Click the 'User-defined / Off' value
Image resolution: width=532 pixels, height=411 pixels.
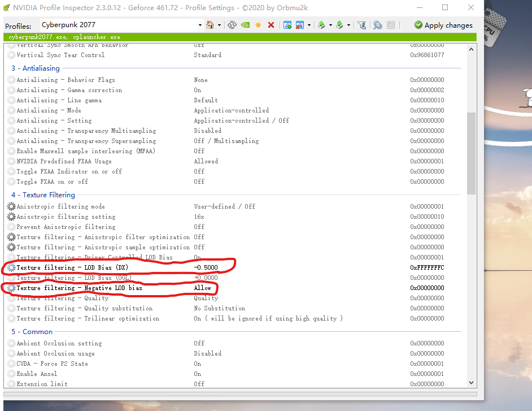pos(225,206)
